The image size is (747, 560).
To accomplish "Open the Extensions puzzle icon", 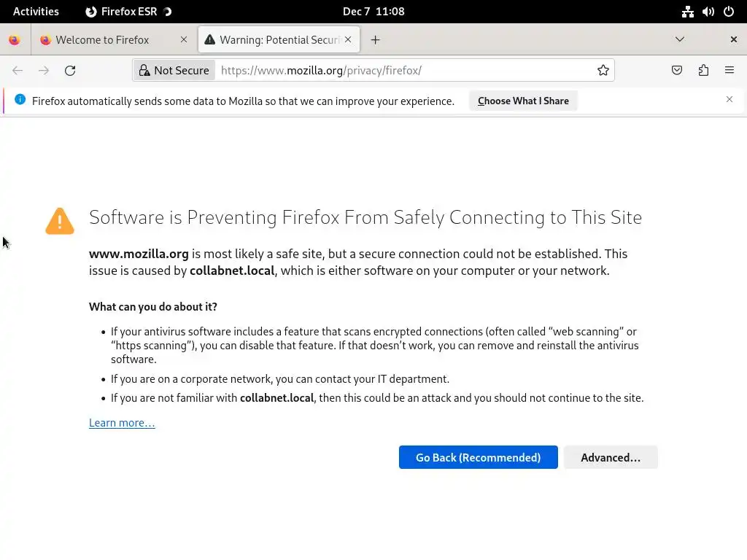I will pyautogui.click(x=703, y=71).
